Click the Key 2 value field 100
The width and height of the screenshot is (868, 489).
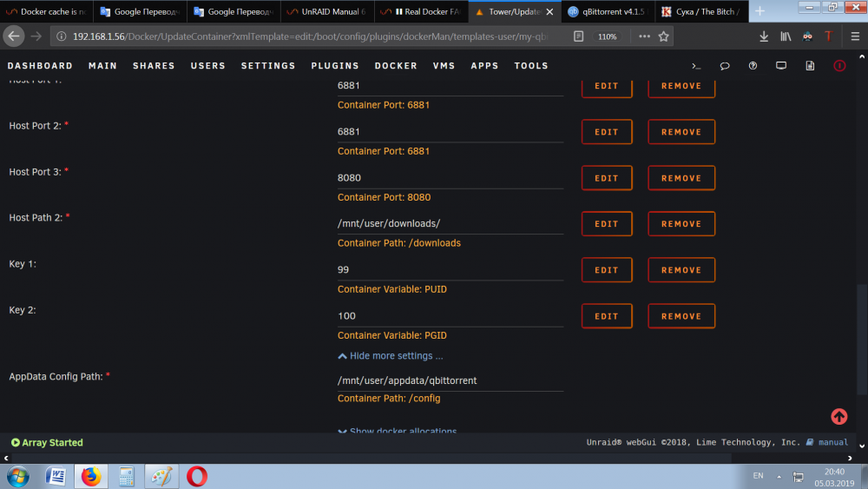(x=450, y=315)
